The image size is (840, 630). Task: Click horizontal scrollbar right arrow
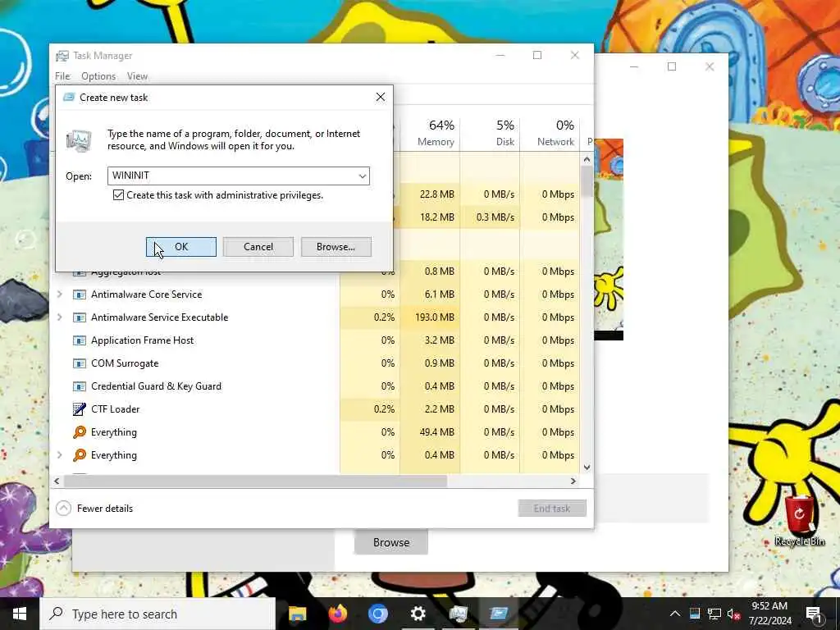(573, 481)
